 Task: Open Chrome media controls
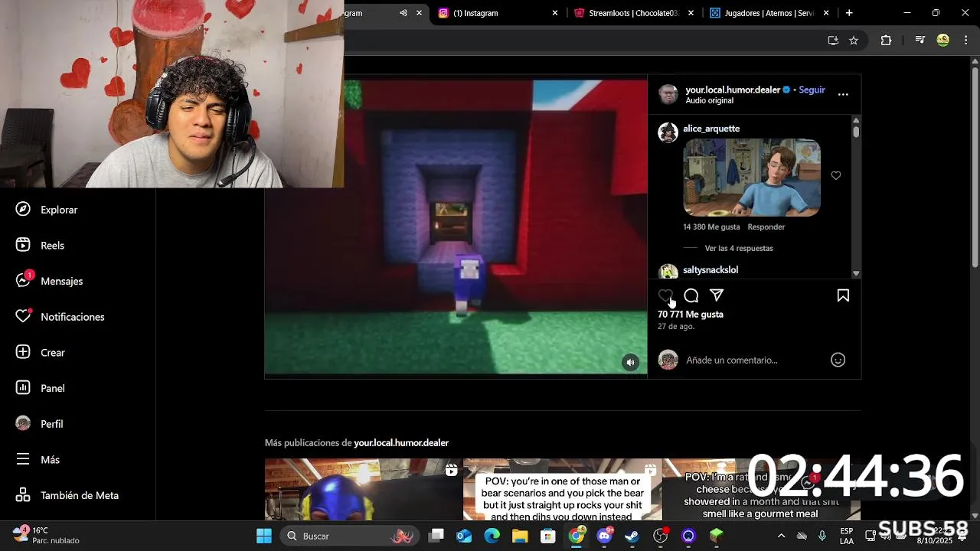point(920,41)
